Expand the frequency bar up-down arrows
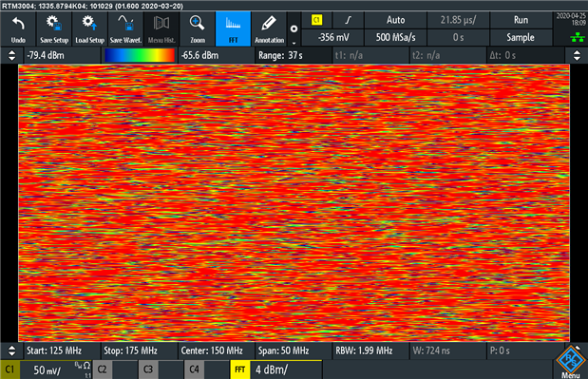 click(x=12, y=351)
